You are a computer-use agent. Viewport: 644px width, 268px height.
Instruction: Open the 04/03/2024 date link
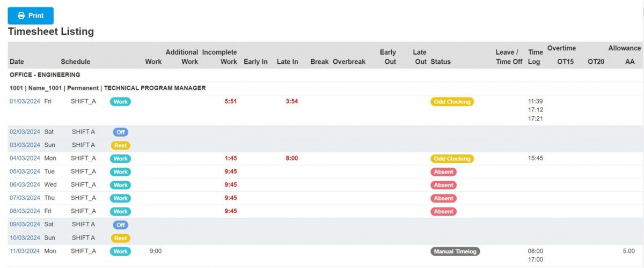click(25, 159)
